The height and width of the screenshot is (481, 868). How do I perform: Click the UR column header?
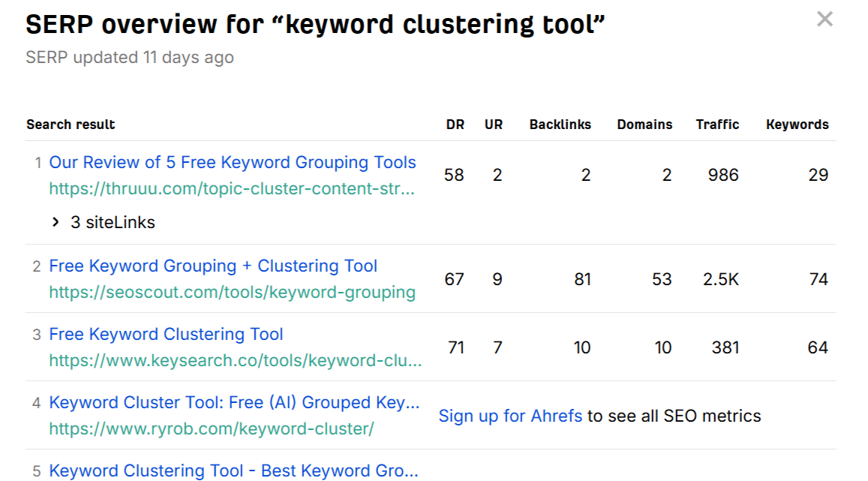click(x=494, y=125)
